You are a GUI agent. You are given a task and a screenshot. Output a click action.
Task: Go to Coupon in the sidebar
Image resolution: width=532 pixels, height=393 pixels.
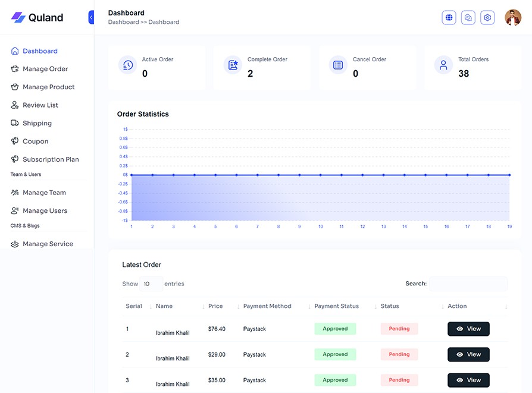36,142
